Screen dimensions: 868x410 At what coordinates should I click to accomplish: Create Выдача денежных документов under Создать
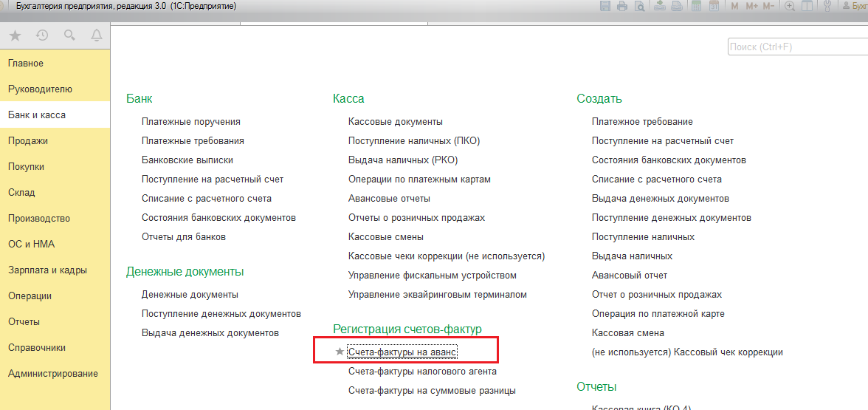tap(661, 198)
